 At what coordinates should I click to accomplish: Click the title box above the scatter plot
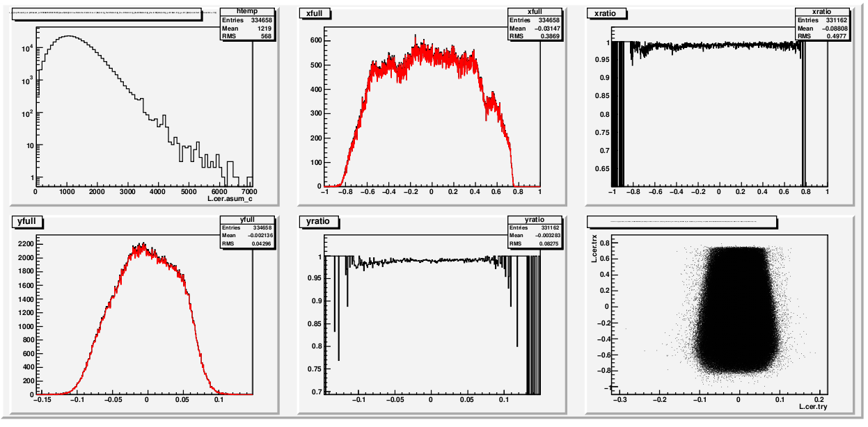click(x=682, y=221)
